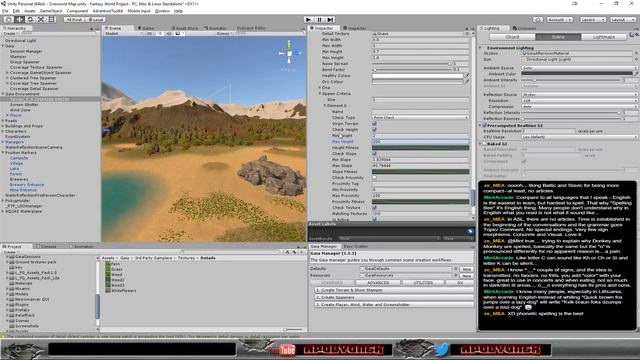
Task: Open YouTube channel icon in bottom banner
Action: point(288,350)
